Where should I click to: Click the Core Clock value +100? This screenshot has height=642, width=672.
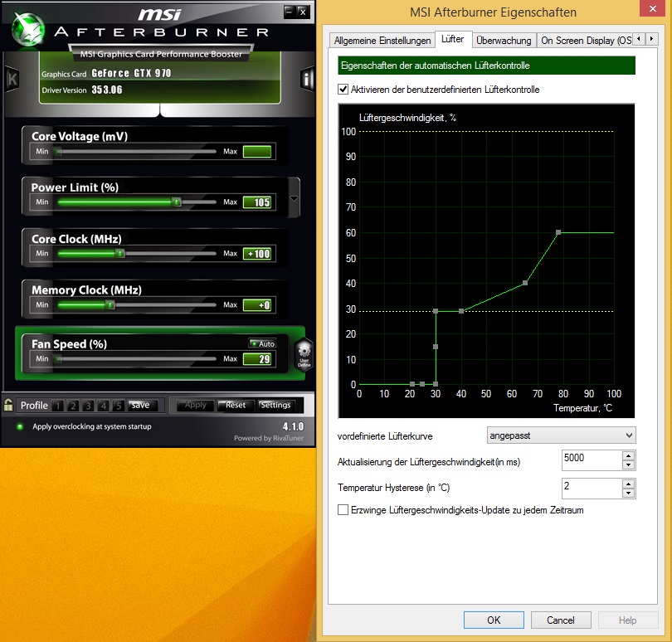pos(257,254)
